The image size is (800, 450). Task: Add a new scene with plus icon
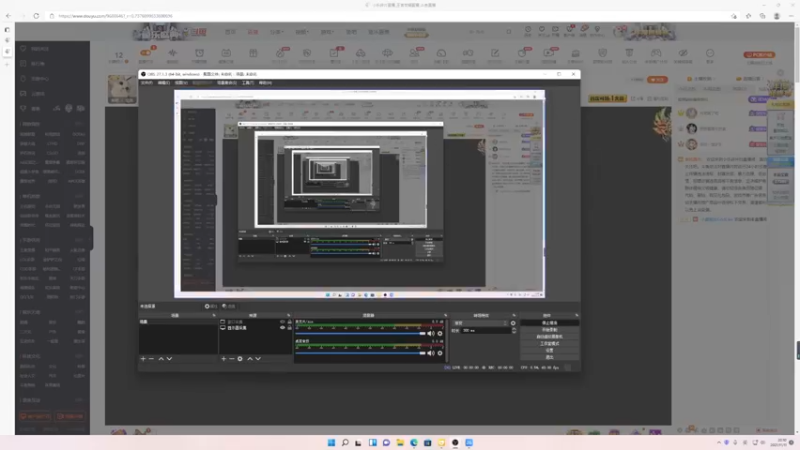(x=143, y=359)
